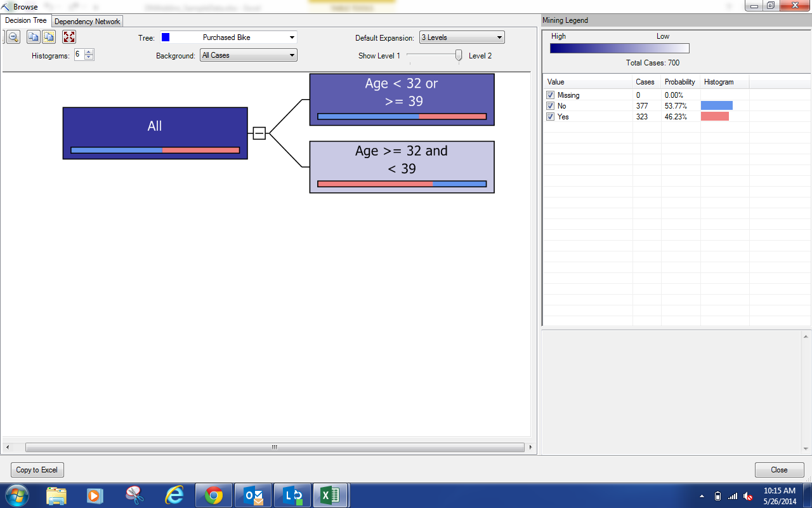Click the horizontal scrollbar left arrow

7,447
